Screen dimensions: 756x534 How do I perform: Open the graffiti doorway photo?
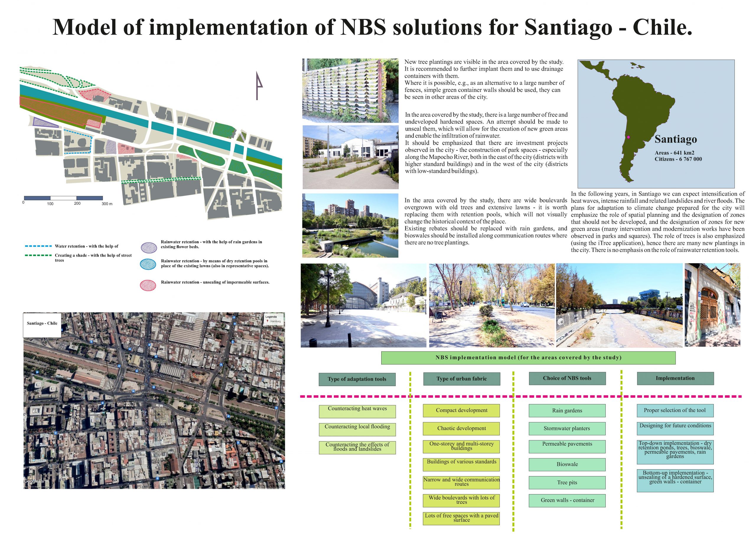coord(713,305)
